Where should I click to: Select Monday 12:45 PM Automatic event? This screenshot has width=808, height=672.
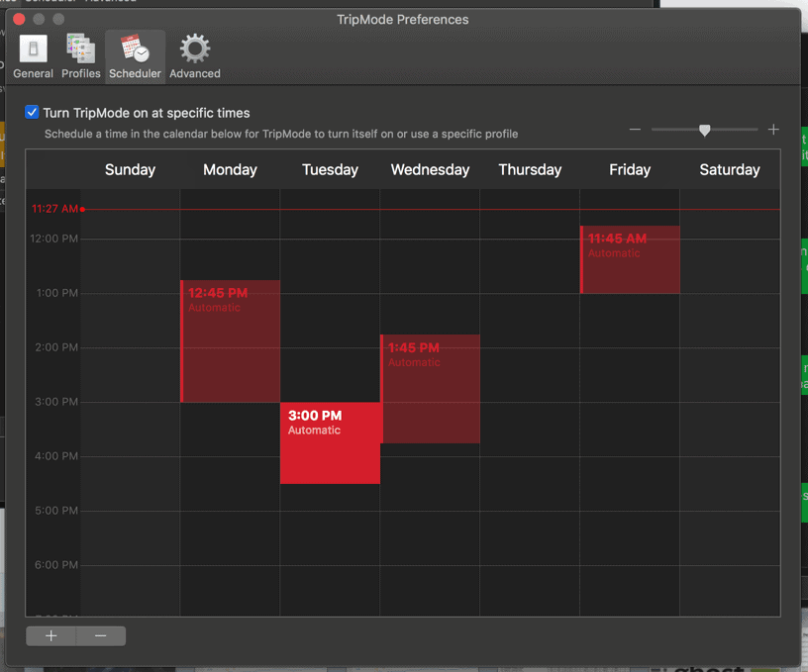tap(231, 340)
